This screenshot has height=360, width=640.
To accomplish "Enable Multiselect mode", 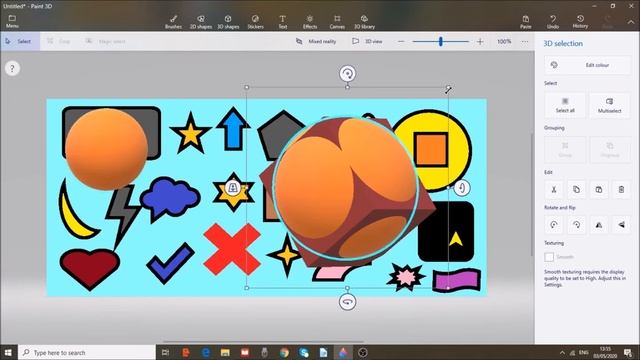I will tap(609, 105).
